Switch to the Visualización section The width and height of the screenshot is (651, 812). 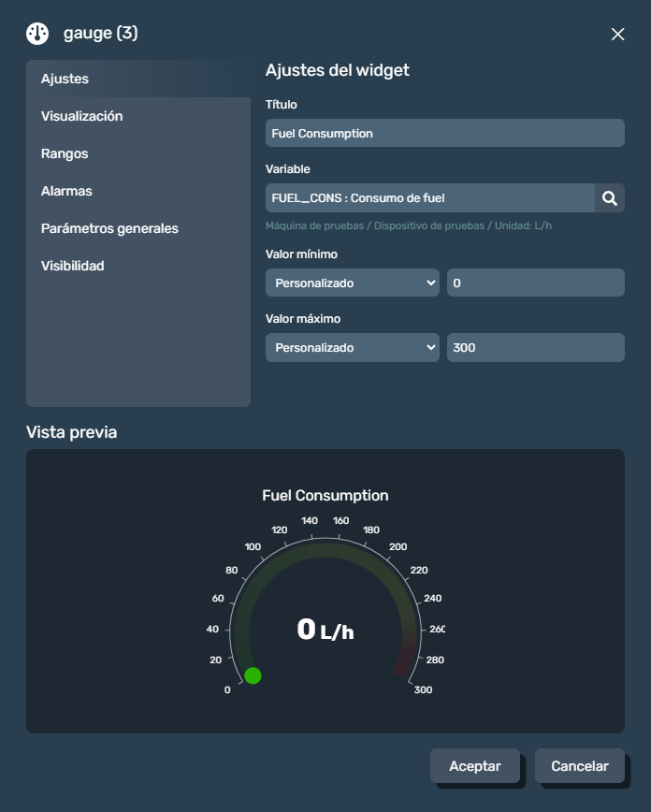82,116
